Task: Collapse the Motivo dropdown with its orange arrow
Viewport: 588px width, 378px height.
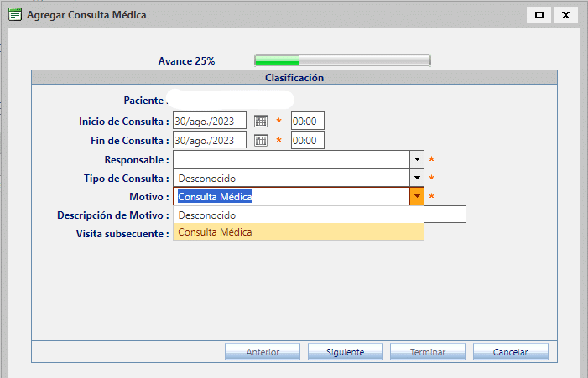Action: coord(417,197)
